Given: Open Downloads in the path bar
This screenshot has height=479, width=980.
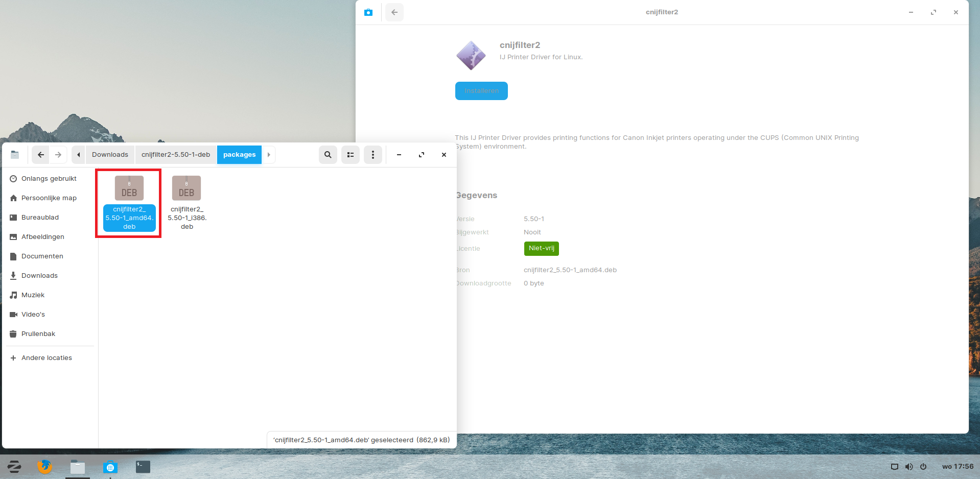Looking at the screenshot, I should (110, 155).
